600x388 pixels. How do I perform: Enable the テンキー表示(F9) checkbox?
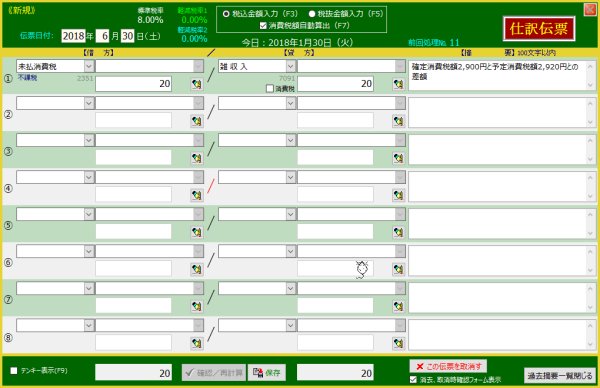(14, 370)
